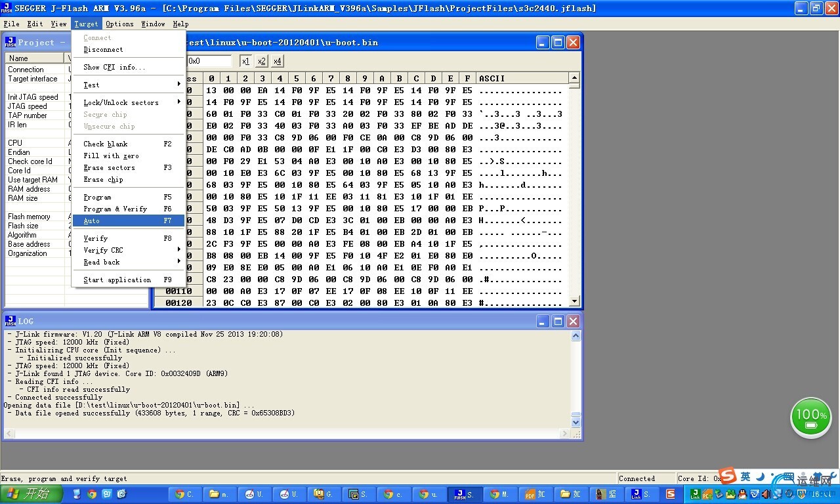Click the address input field 0x0
This screenshot has height=504, width=840.
[209, 61]
